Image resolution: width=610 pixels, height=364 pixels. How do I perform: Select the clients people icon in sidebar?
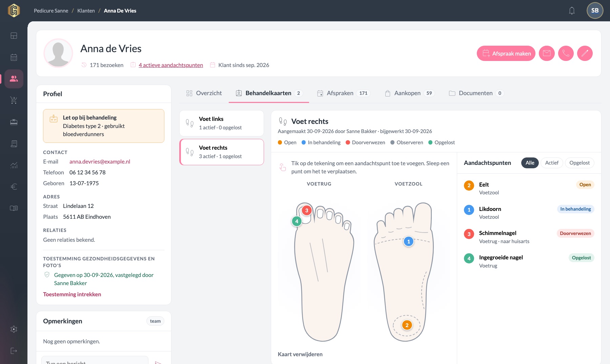coord(14,79)
